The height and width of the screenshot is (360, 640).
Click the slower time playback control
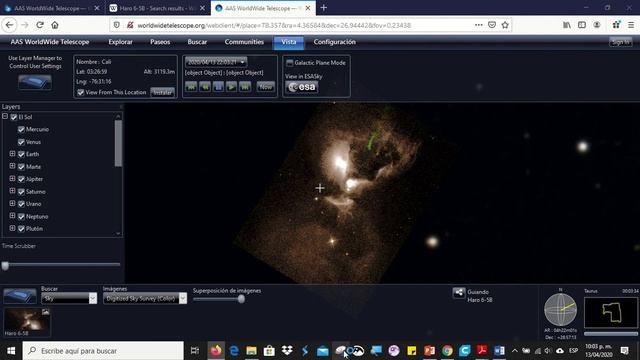point(204,87)
